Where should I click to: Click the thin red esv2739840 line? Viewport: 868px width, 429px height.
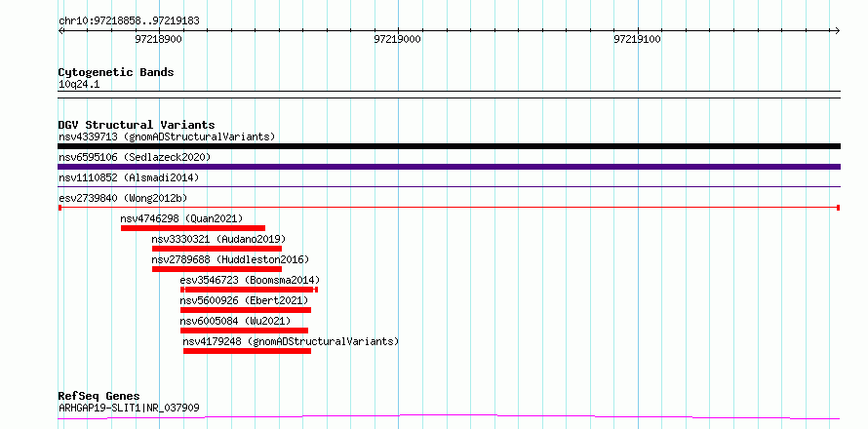(x=449, y=207)
